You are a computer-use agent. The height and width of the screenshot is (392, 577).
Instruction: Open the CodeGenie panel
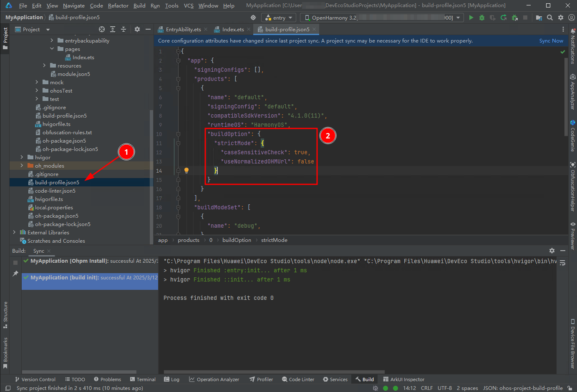[572, 133]
